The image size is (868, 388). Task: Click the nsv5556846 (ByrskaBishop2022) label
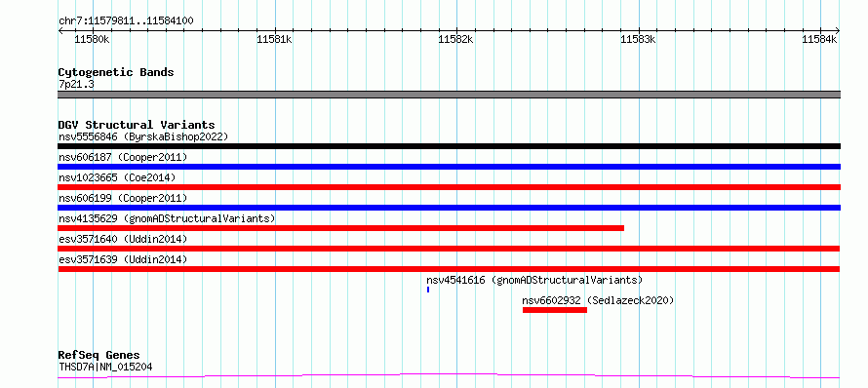(x=143, y=136)
